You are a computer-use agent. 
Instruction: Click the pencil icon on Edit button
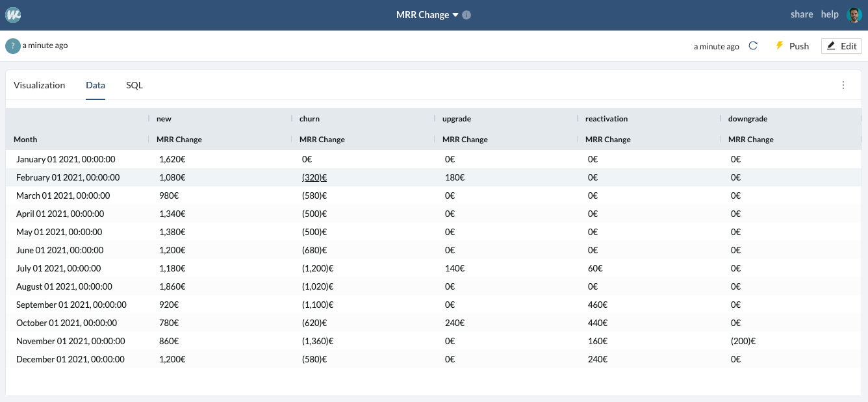tap(831, 46)
